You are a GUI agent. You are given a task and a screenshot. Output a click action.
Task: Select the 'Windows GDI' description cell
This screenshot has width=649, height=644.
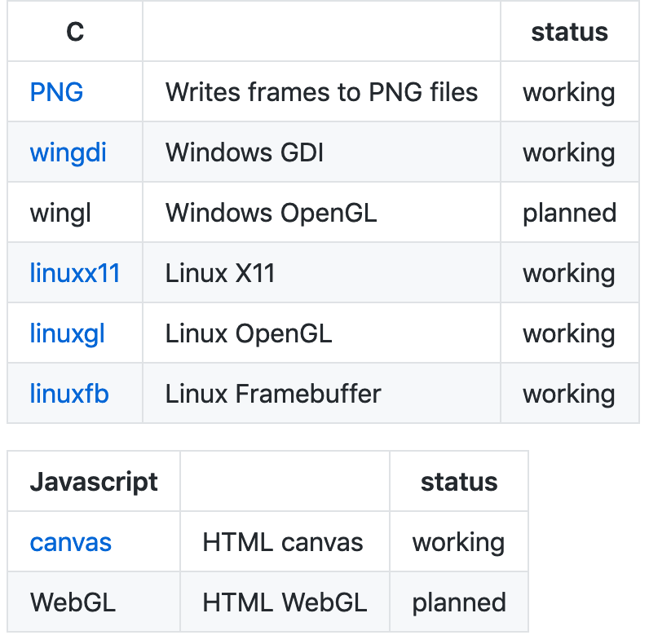coord(321,152)
